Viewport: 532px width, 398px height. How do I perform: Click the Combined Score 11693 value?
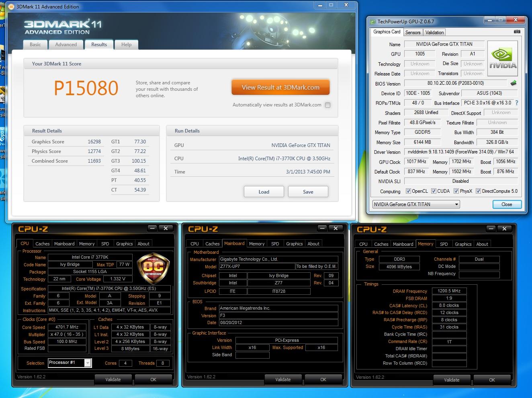point(94,161)
